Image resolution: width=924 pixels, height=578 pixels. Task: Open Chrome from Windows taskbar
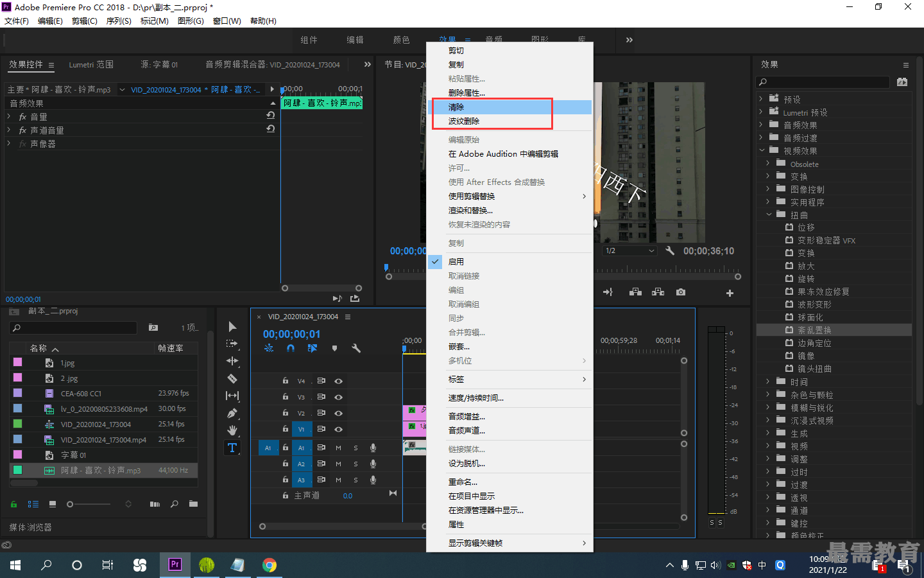[269, 565]
